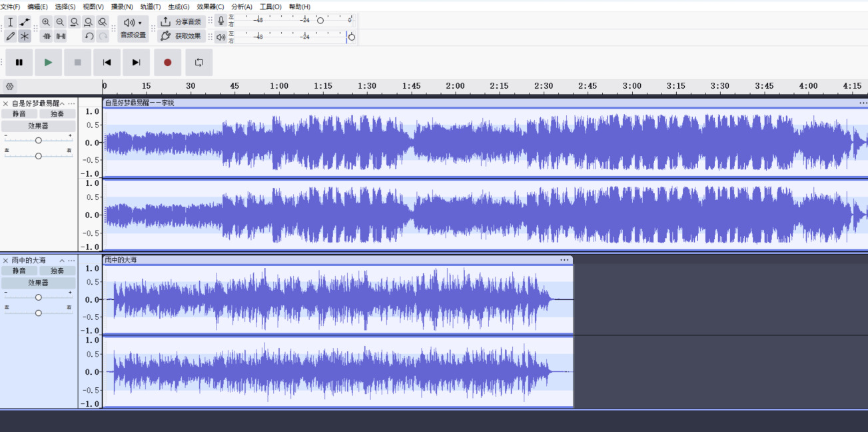The height and width of the screenshot is (432, 868).
Task: Open the 帮助(H) menu
Action: [300, 7]
